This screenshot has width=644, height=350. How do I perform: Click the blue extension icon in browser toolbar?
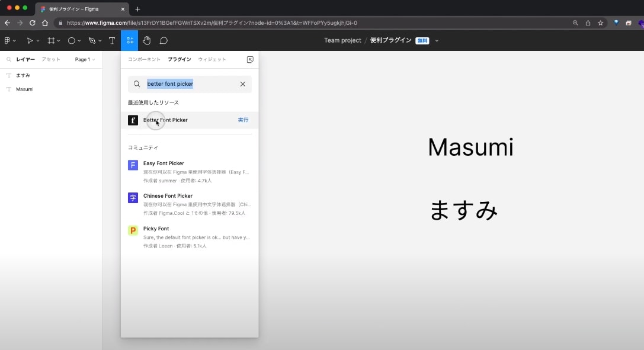(x=616, y=23)
